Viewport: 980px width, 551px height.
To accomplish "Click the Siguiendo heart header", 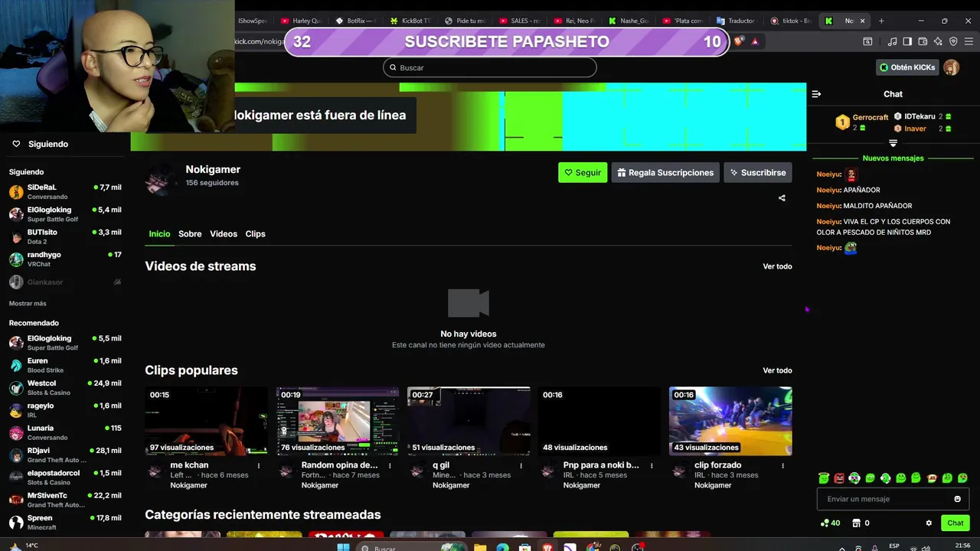I will (x=40, y=144).
